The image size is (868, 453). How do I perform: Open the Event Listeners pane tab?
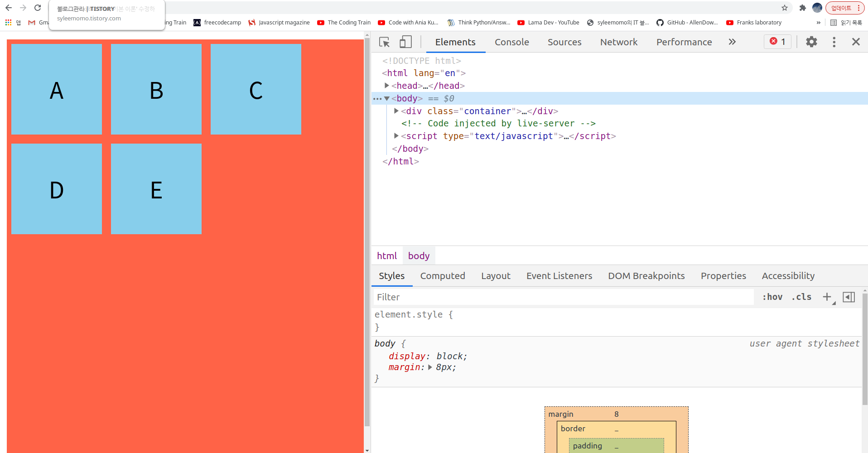559,276
